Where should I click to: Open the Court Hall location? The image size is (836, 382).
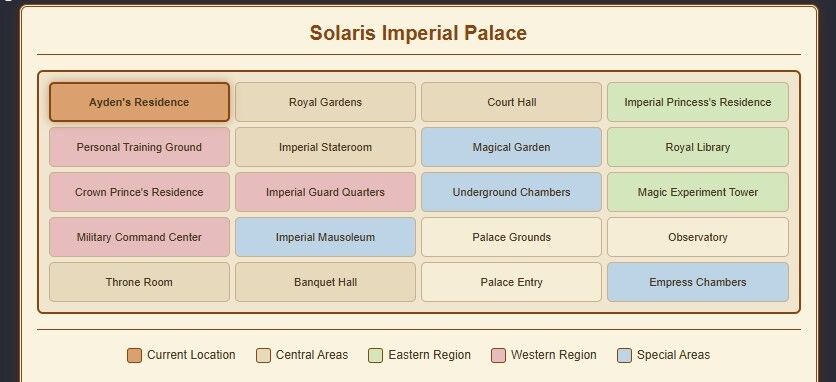pyautogui.click(x=511, y=102)
